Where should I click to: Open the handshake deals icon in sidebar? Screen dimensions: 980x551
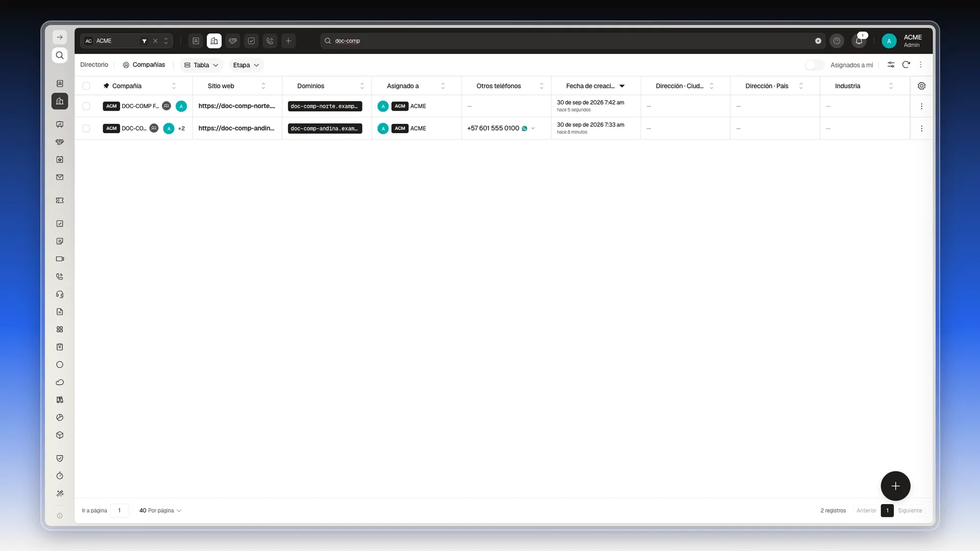click(x=60, y=142)
